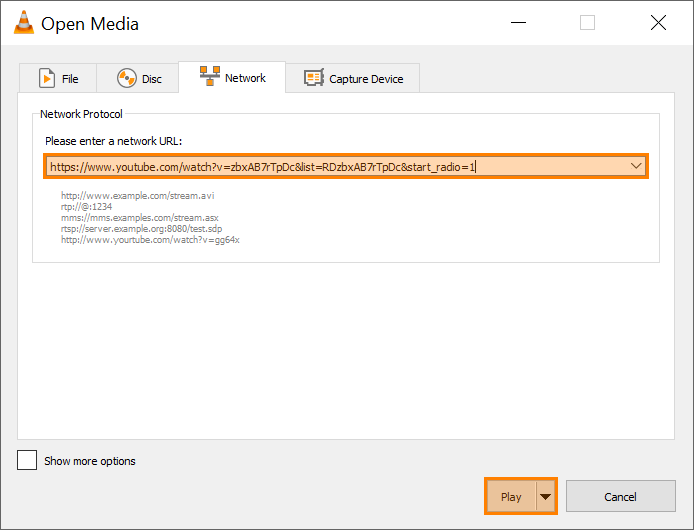Viewport: 694px width, 530px height.
Task: Click the capture card icon on Capture Device tab
Action: [x=314, y=78]
